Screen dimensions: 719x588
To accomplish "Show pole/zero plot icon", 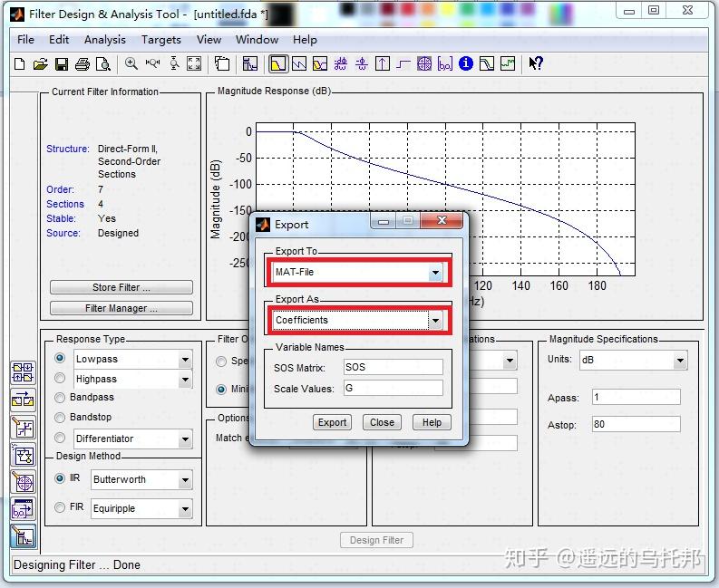I will pyautogui.click(x=424, y=63).
